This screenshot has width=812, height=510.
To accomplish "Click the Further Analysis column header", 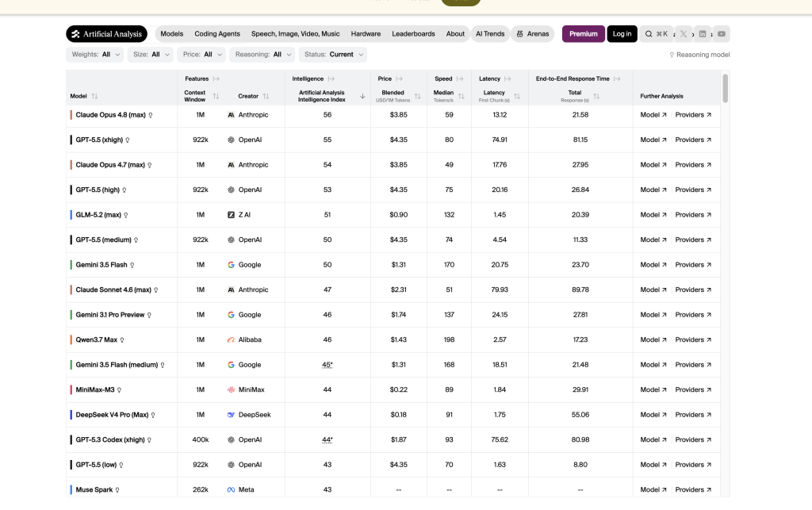I will pyautogui.click(x=661, y=96).
